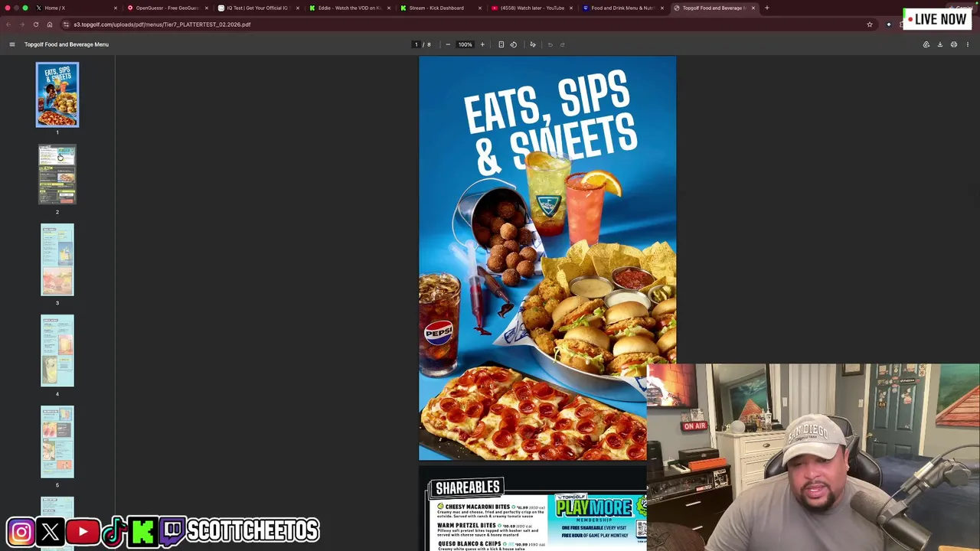
Task: Select the annotate draw tool icon
Action: pos(533,44)
